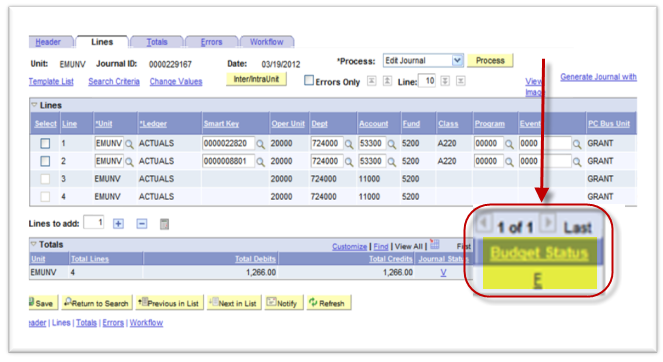Click the Inter/IntraUnit button
This screenshot has height=362, width=663.
[x=256, y=79]
